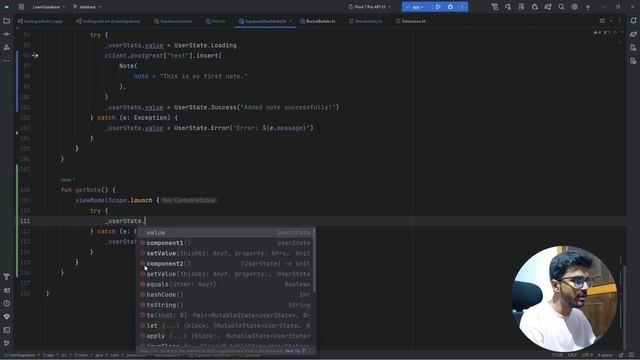Open editor tabs list dropdown arrow

(611, 21)
